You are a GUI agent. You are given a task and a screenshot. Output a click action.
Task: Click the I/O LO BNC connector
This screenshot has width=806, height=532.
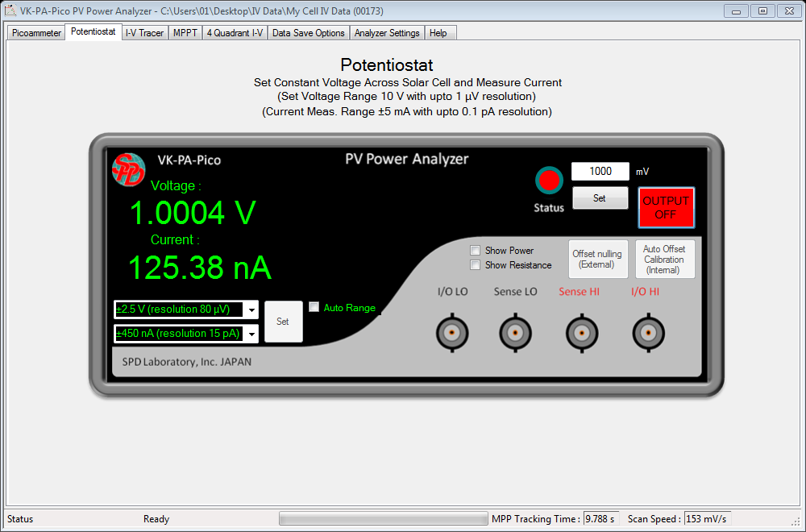click(x=452, y=333)
